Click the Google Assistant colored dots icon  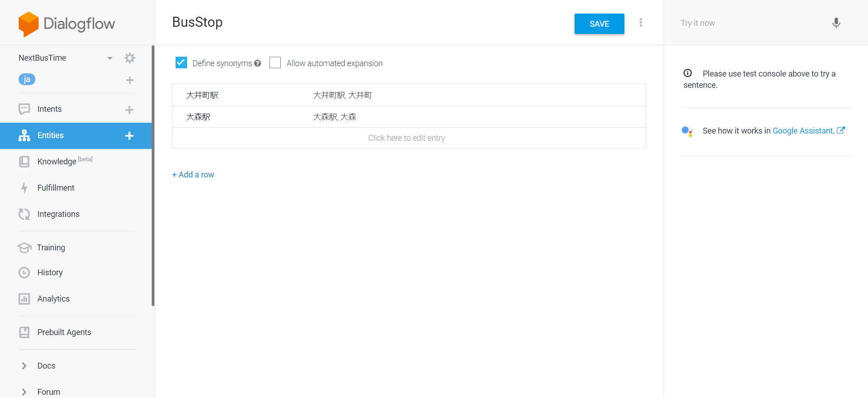coord(687,131)
